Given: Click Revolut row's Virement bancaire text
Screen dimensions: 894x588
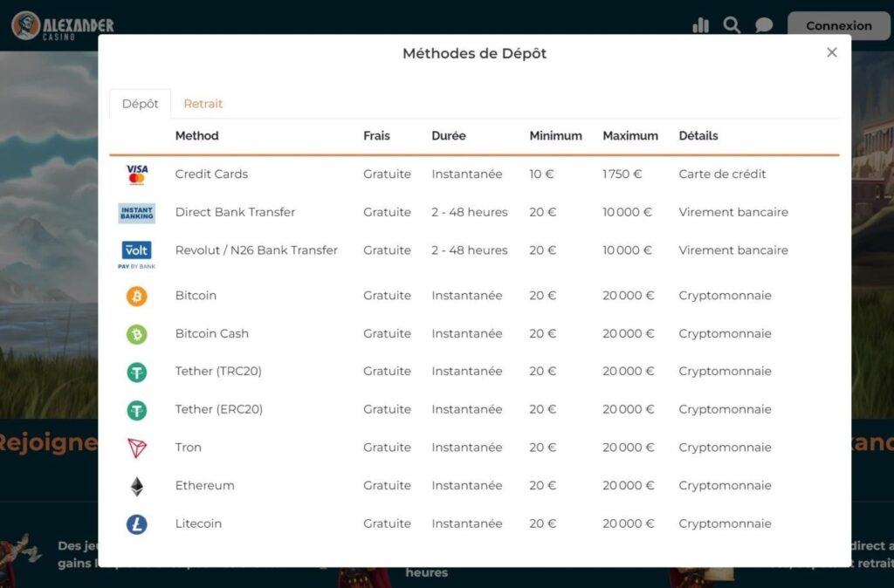Looking at the screenshot, I should 733,250.
